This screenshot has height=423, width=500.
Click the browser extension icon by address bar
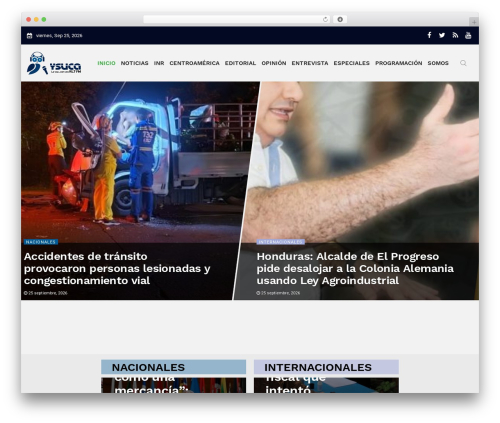click(340, 19)
